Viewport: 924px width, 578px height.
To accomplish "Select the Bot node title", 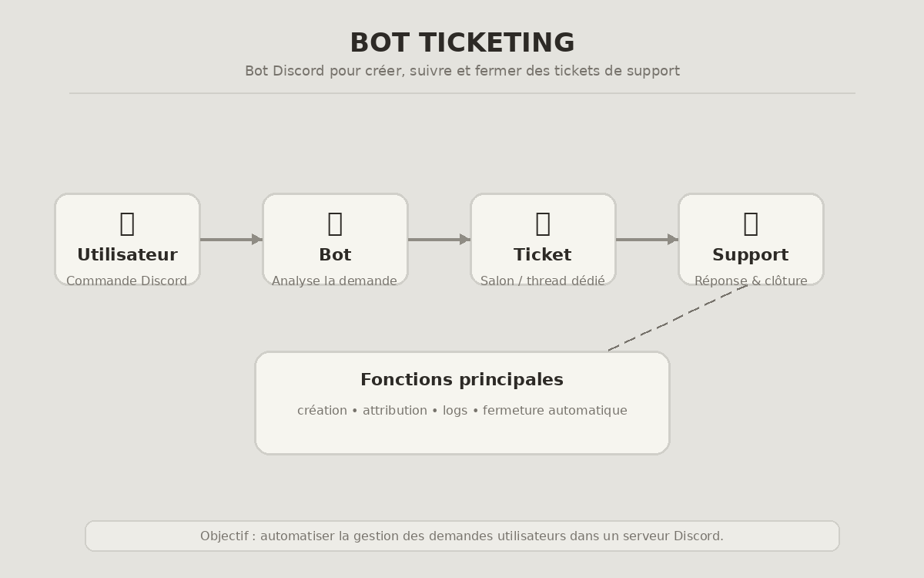I will click(335, 255).
